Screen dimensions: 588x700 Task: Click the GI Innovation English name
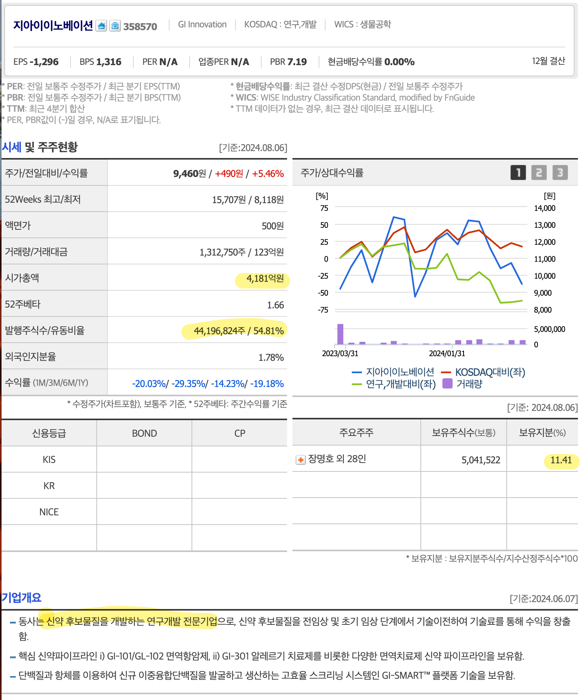202,24
